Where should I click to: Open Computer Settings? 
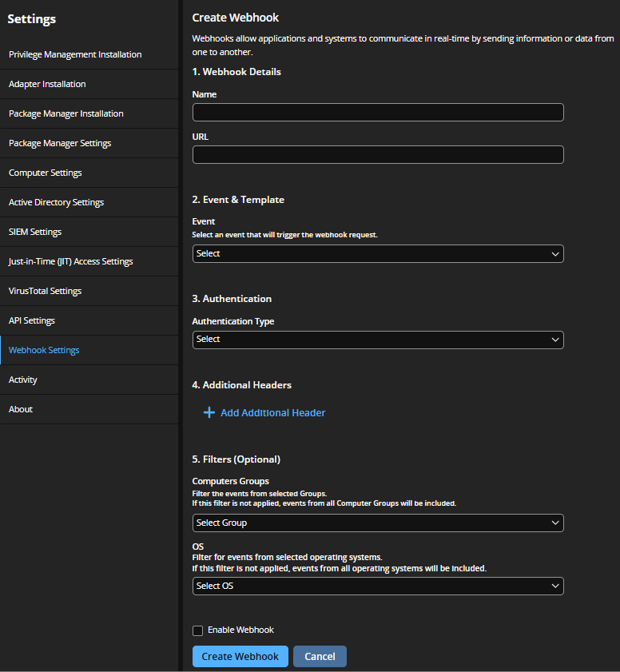click(x=45, y=173)
